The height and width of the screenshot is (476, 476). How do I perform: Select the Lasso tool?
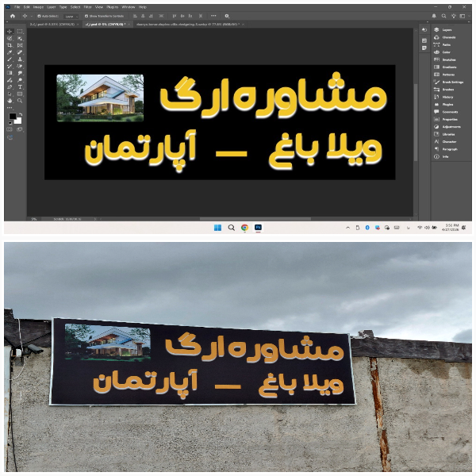(10, 39)
